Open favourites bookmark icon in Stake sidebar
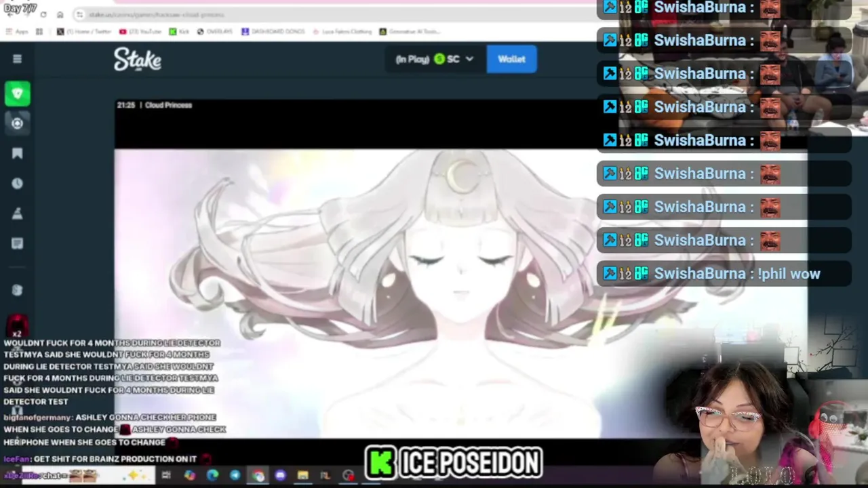 pyautogui.click(x=17, y=154)
